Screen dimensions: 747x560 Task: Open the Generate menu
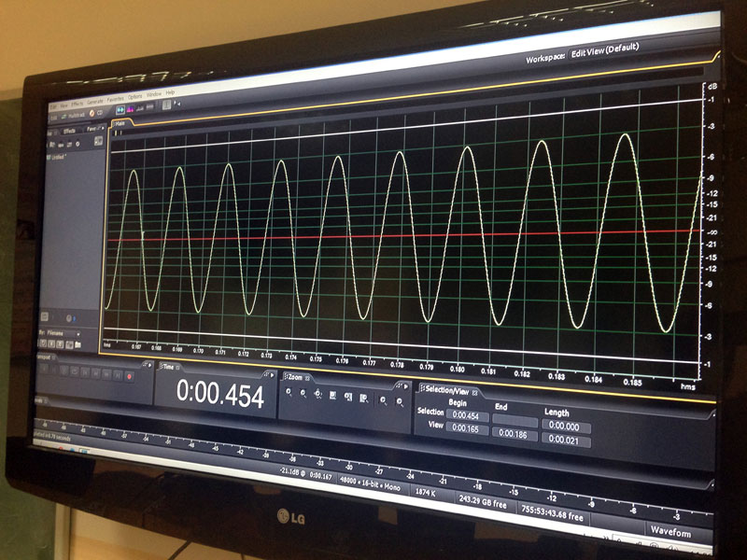click(x=95, y=102)
